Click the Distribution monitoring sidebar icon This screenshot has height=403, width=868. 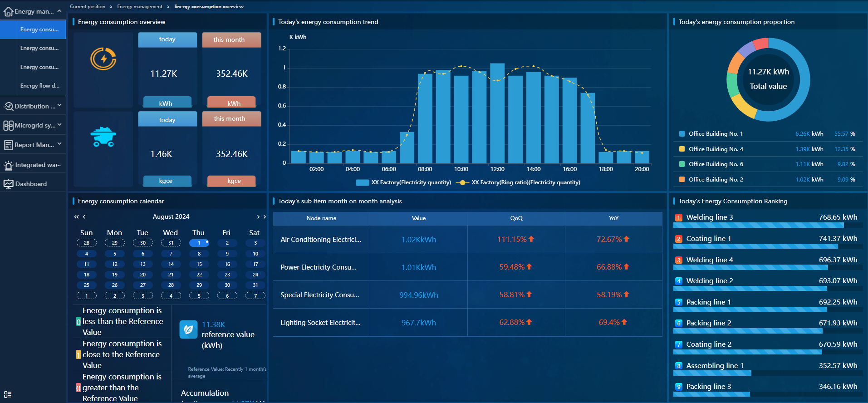pos(8,107)
